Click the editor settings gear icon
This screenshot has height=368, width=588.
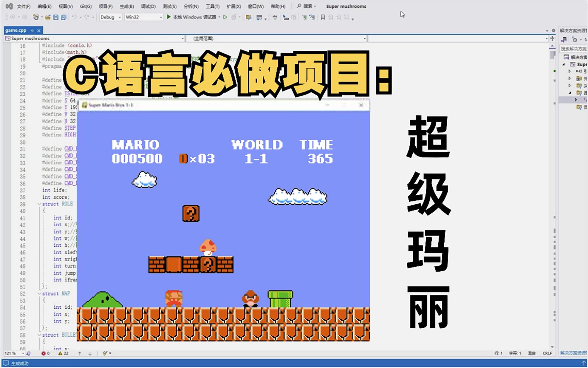[x=553, y=31]
